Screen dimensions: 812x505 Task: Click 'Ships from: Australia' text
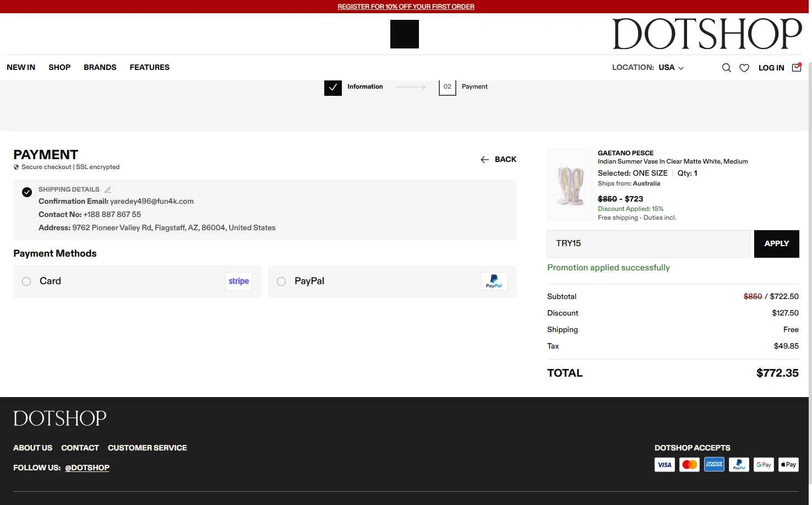pos(629,183)
